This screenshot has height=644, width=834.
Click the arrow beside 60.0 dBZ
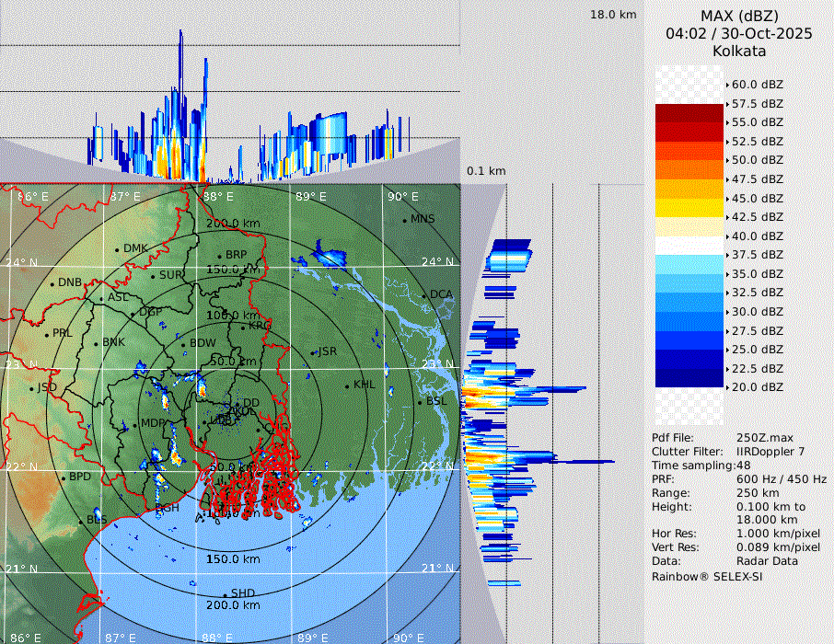click(727, 84)
